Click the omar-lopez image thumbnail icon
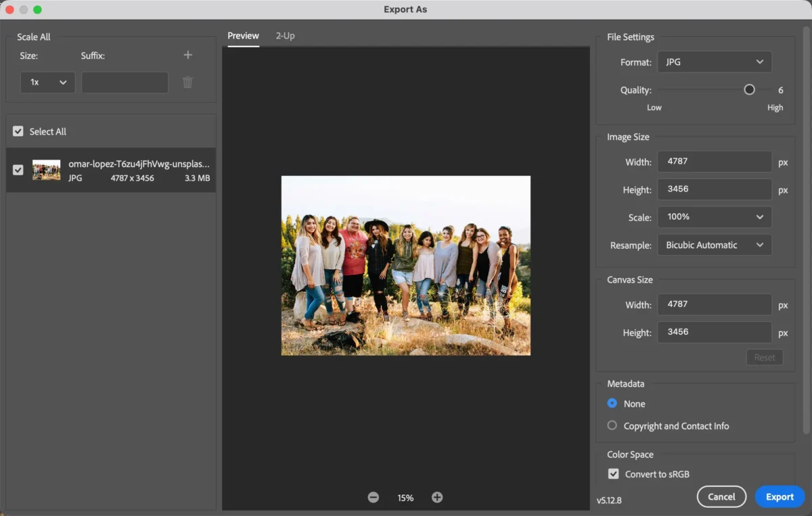 (47, 170)
